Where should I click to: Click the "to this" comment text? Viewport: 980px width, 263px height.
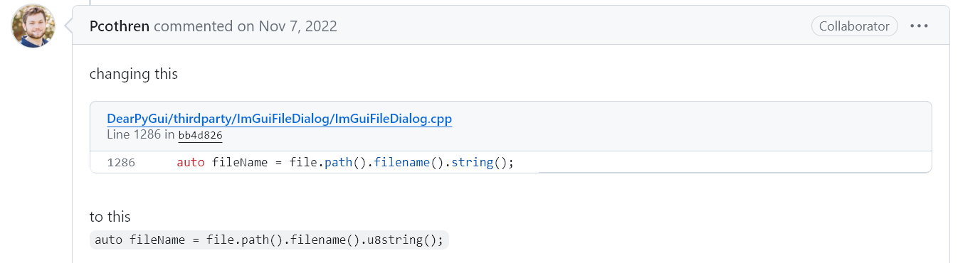click(x=110, y=217)
